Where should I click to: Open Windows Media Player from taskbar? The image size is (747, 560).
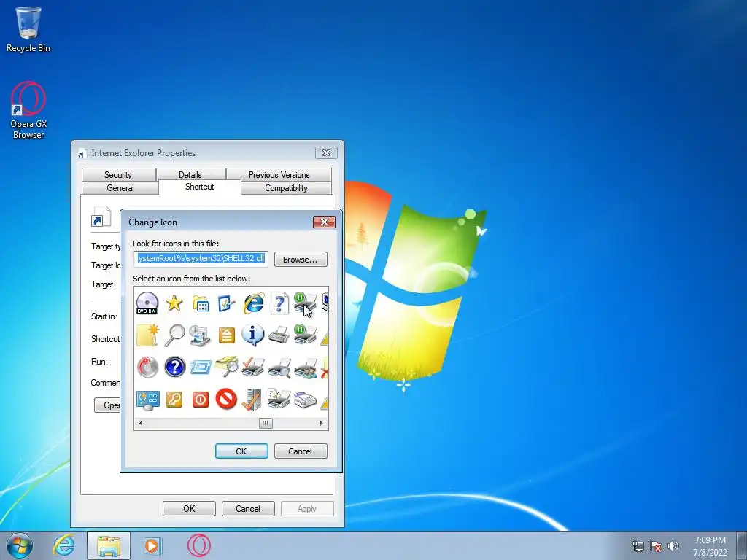click(153, 545)
